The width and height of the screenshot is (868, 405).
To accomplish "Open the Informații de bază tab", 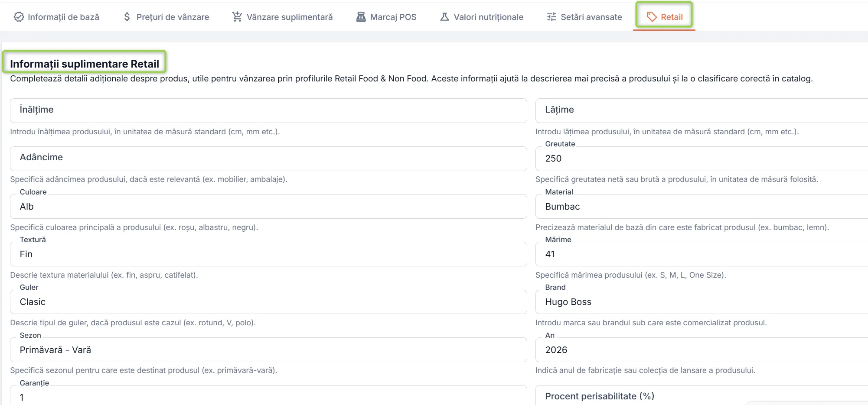I will tap(56, 17).
